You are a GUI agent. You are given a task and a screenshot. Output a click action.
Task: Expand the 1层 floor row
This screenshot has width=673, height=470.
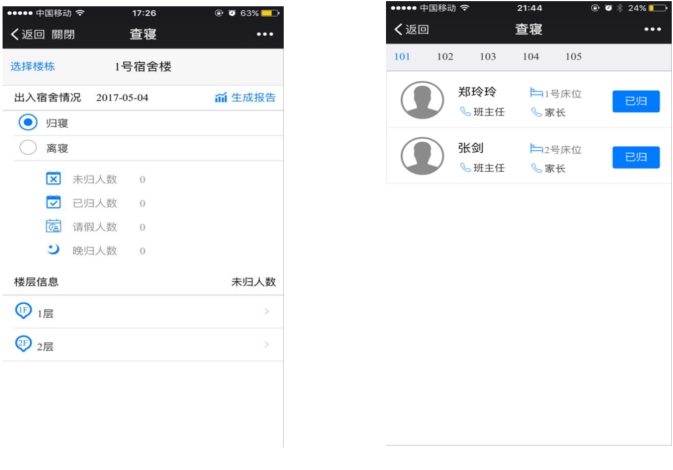[x=140, y=313]
